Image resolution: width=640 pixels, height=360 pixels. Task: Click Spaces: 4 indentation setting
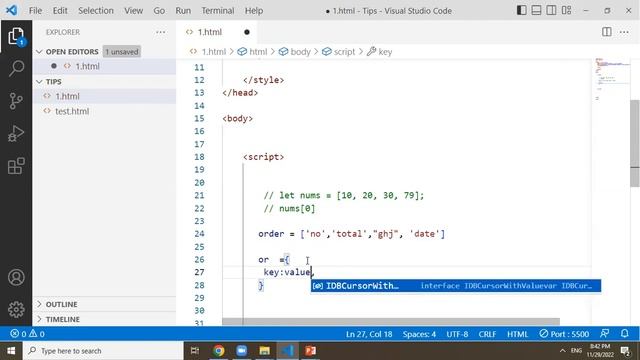419,334
